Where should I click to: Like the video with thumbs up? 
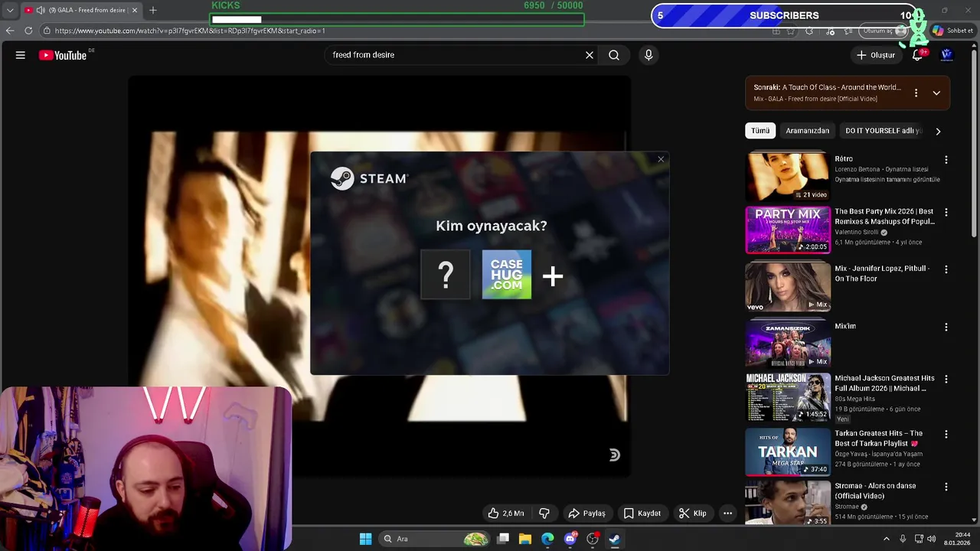click(506, 514)
